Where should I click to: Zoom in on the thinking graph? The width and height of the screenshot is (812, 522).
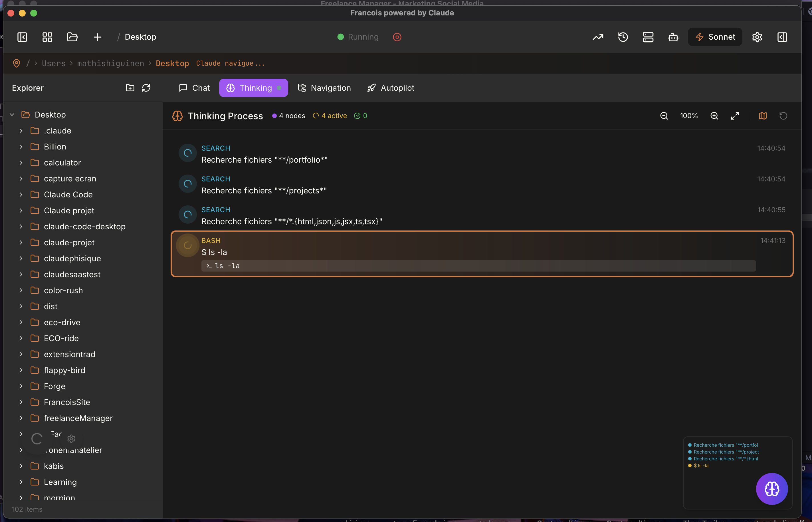pyautogui.click(x=714, y=116)
